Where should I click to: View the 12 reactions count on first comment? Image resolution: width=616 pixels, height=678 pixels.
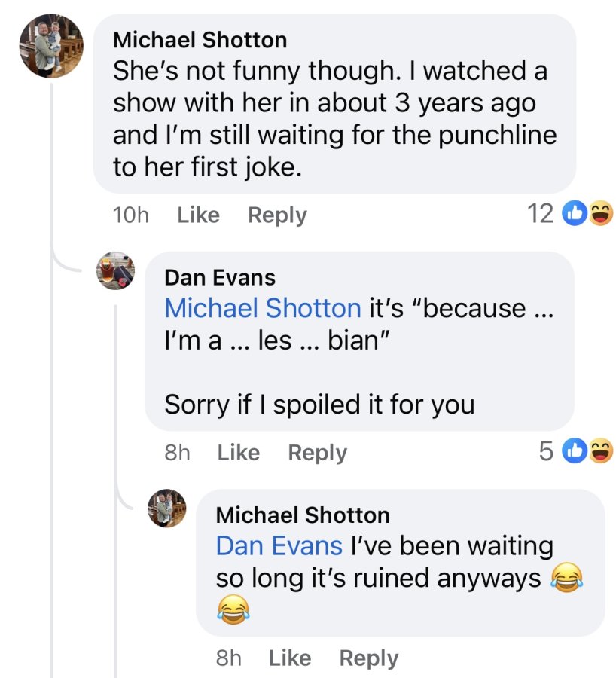click(541, 214)
